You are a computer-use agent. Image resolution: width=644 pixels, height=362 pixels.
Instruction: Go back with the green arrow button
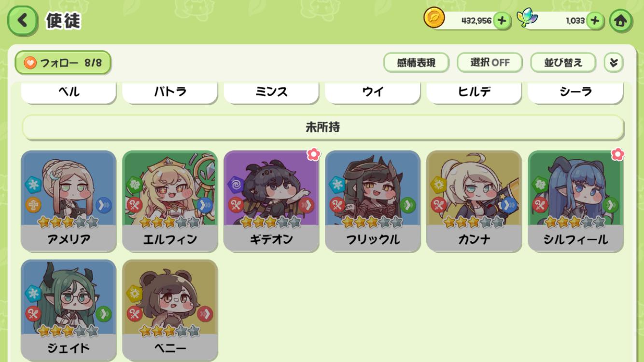click(x=22, y=21)
